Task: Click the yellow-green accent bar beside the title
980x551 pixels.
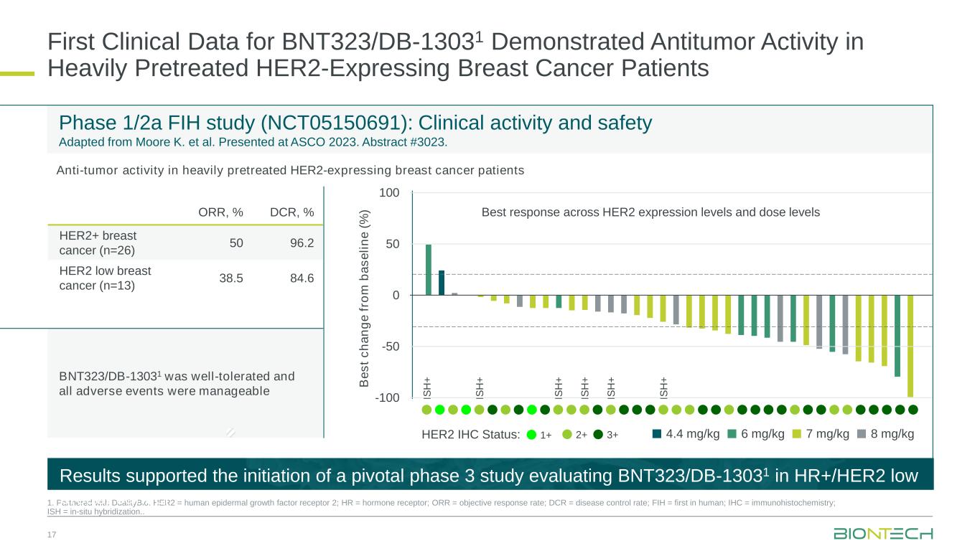Action: [x=17, y=72]
